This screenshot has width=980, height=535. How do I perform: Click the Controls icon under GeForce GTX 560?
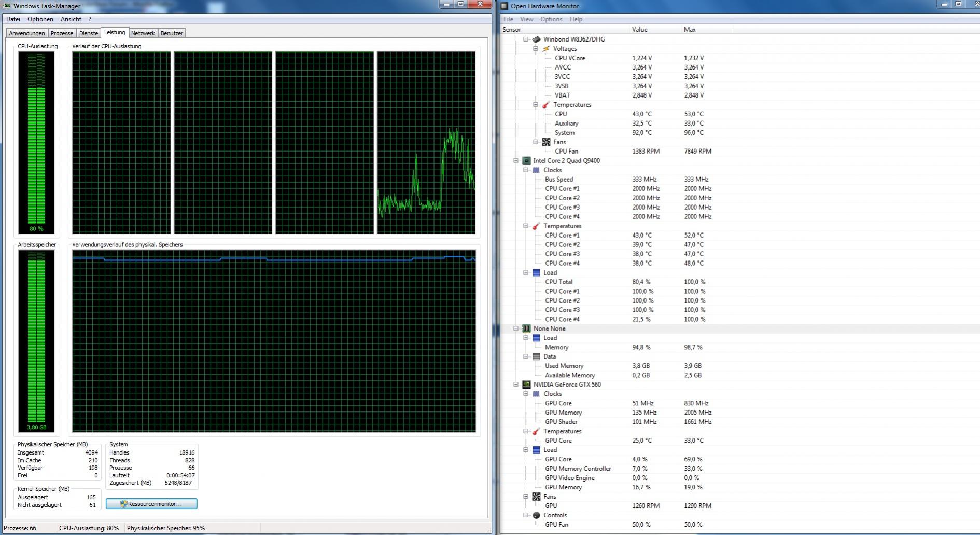coord(536,516)
